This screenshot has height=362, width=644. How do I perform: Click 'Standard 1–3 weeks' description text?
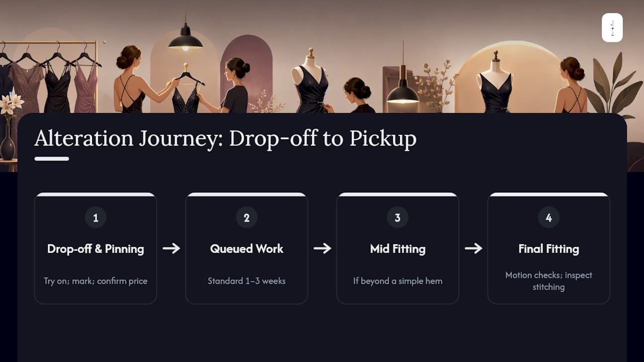point(247,281)
